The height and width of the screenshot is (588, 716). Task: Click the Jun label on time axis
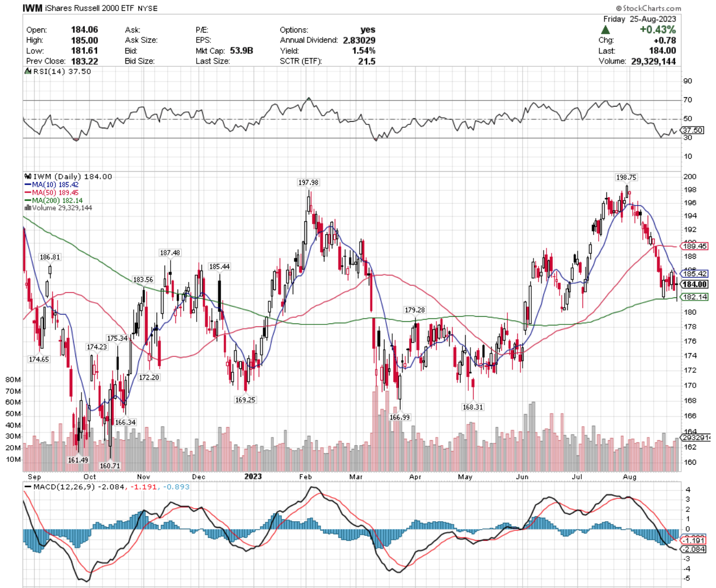click(x=522, y=477)
